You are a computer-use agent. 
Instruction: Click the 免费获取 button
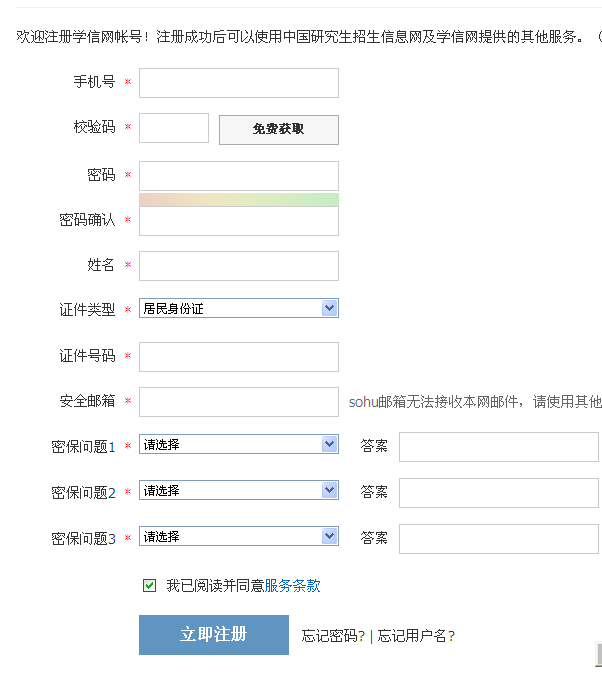tap(279, 130)
